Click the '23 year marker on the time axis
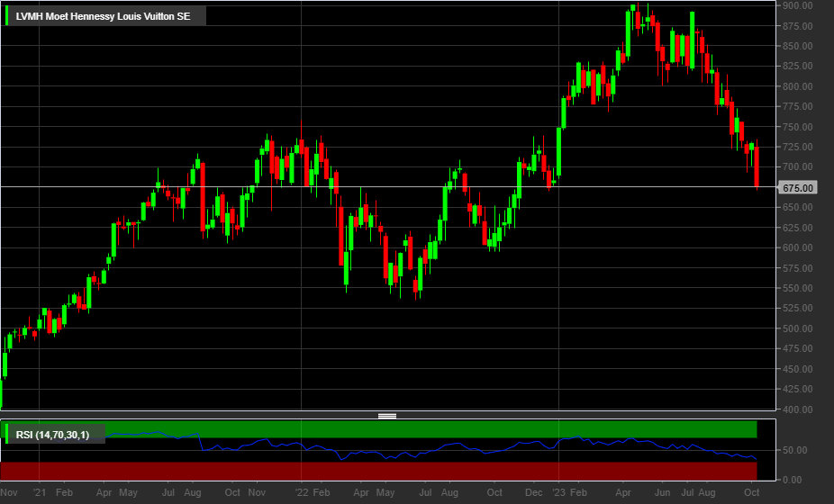The width and height of the screenshot is (834, 504). point(559,492)
